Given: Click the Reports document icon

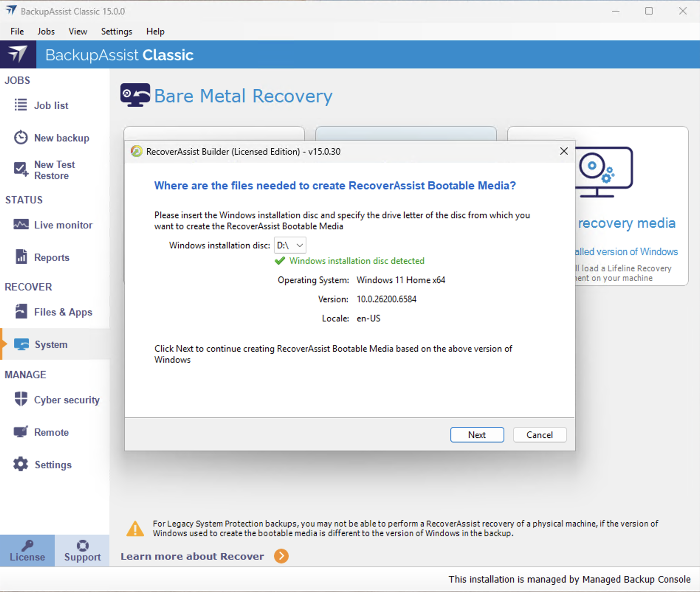Looking at the screenshot, I should tap(21, 257).
